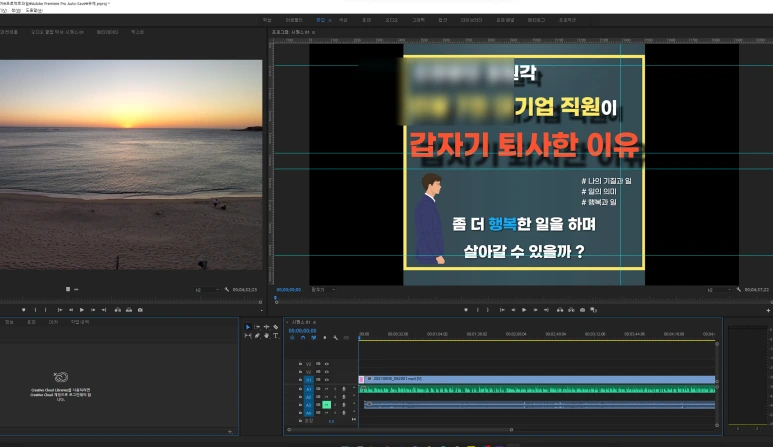Open Program monitor panel menu

point(314,32)
